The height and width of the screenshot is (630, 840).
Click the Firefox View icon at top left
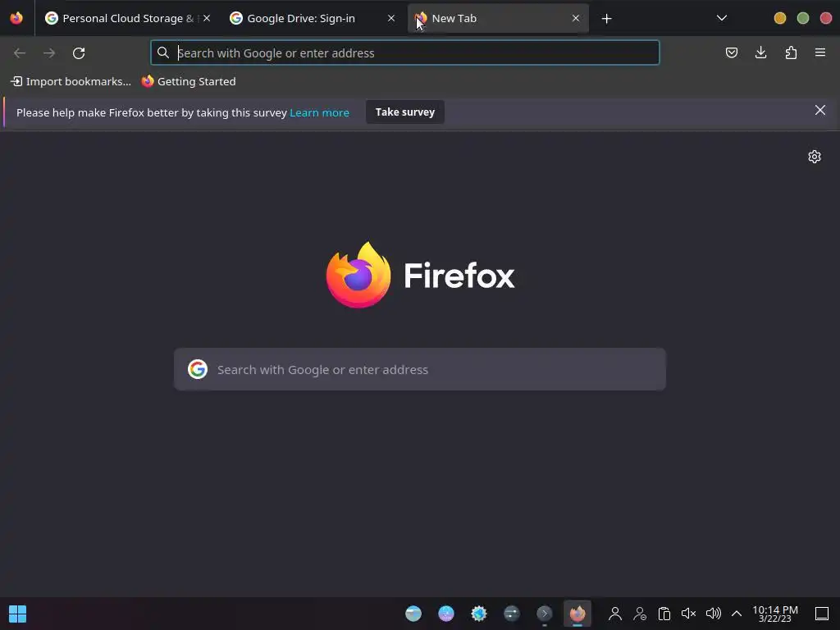[16, 18]
